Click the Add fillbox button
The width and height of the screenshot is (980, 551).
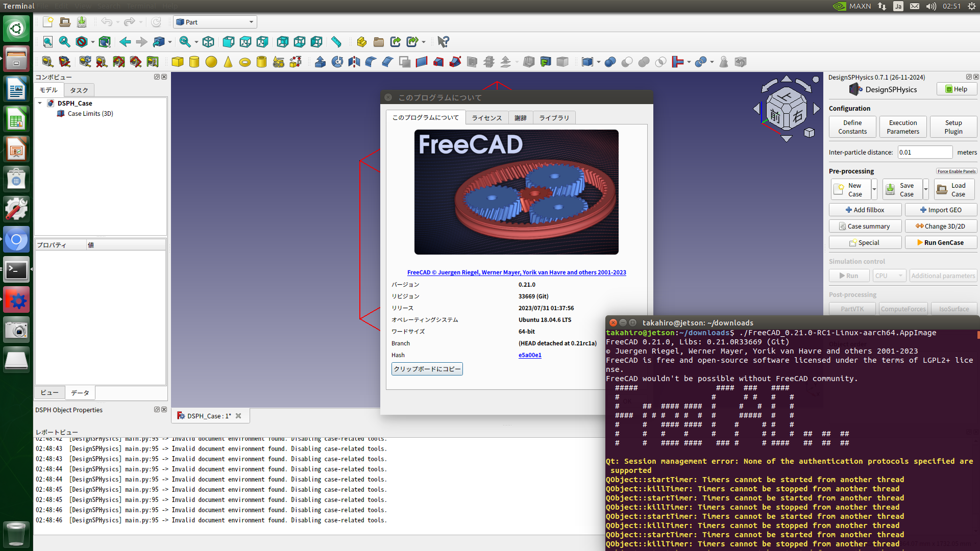[x=865, y=210]
